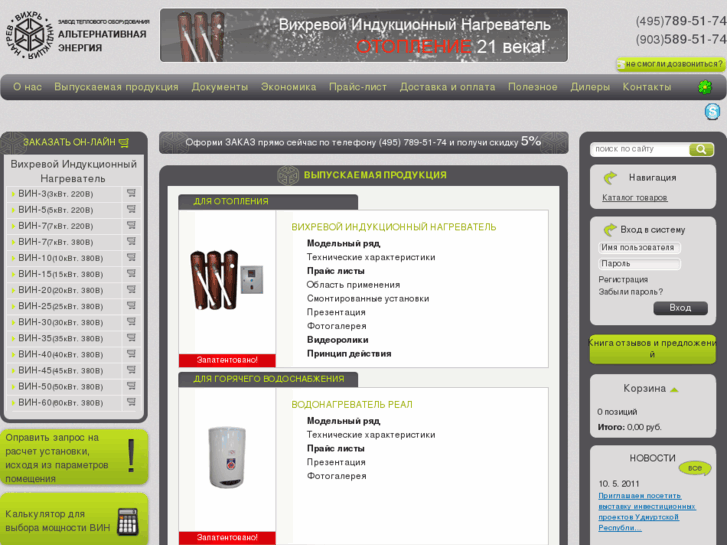The width and height of the screenshot is (727, 545).
Task: Open Skype contact via the blue icon
Action: pos(712,111)
